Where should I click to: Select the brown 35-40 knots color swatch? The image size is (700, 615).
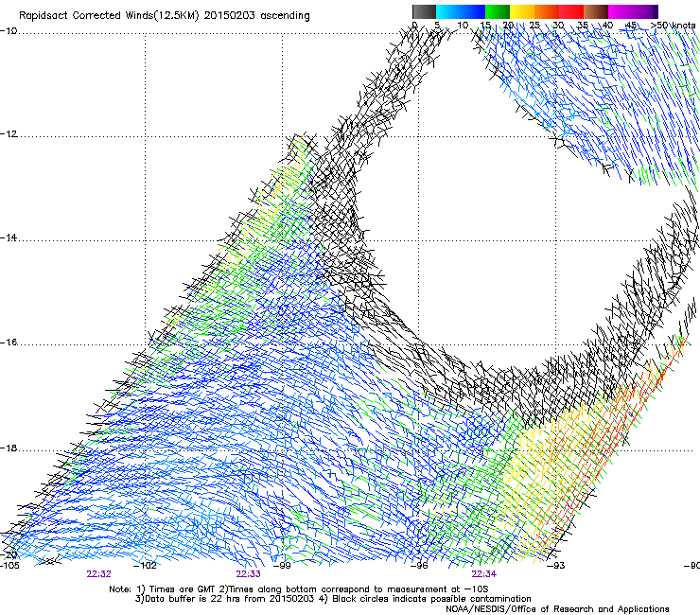[596, 11]
